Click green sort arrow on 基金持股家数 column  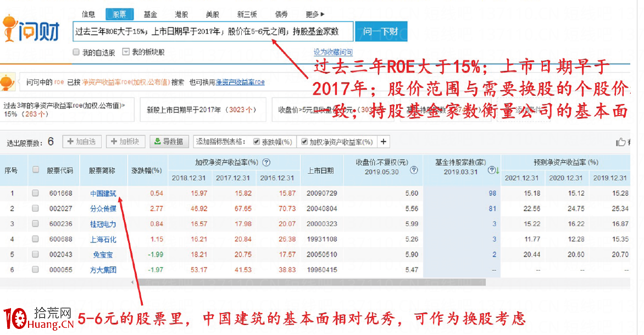(497, 169)
